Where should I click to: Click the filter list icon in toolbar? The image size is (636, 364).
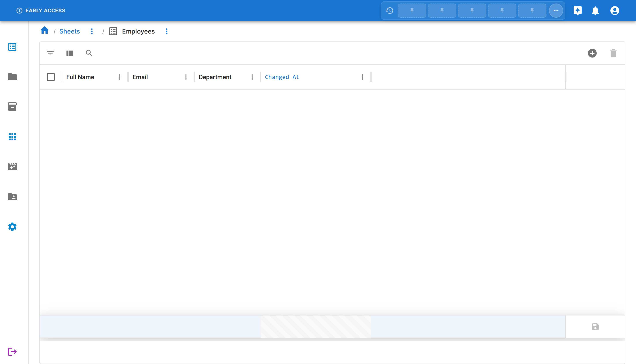click(x=50, y=53)
